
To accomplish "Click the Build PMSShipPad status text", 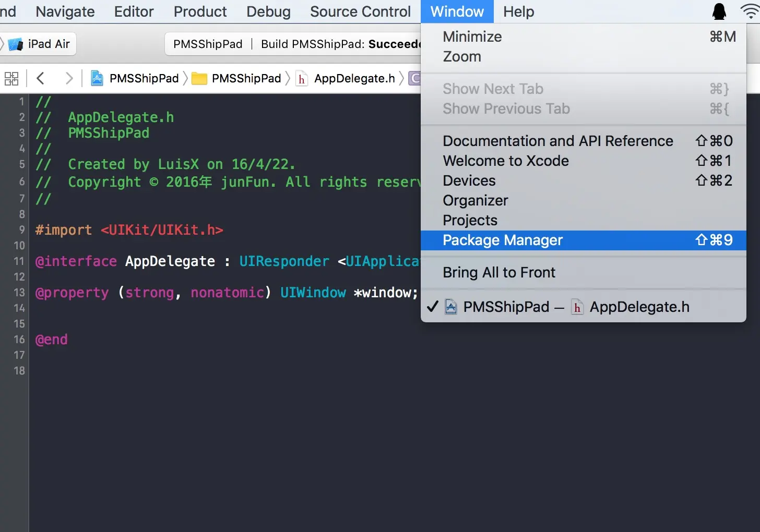I will (341, 44).
